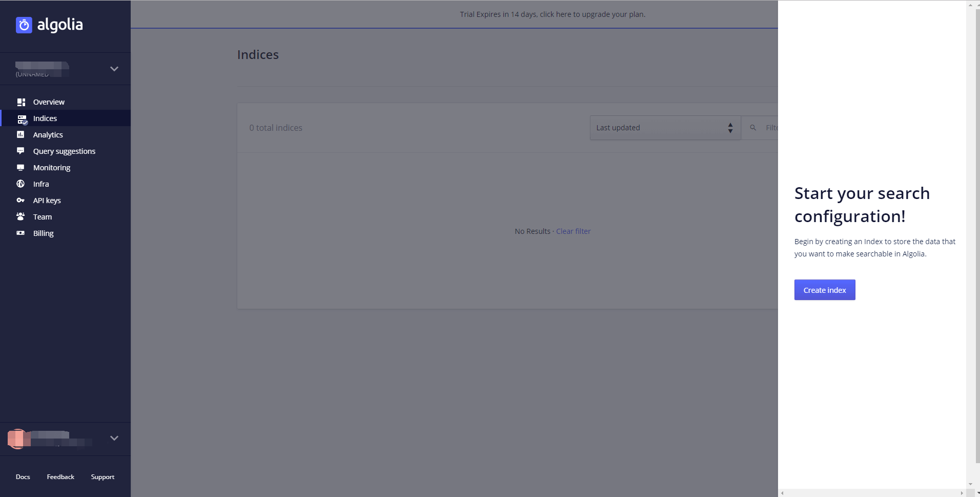Click the API keys key icon
The image size is (980, 497).
[x=21, y=201]
